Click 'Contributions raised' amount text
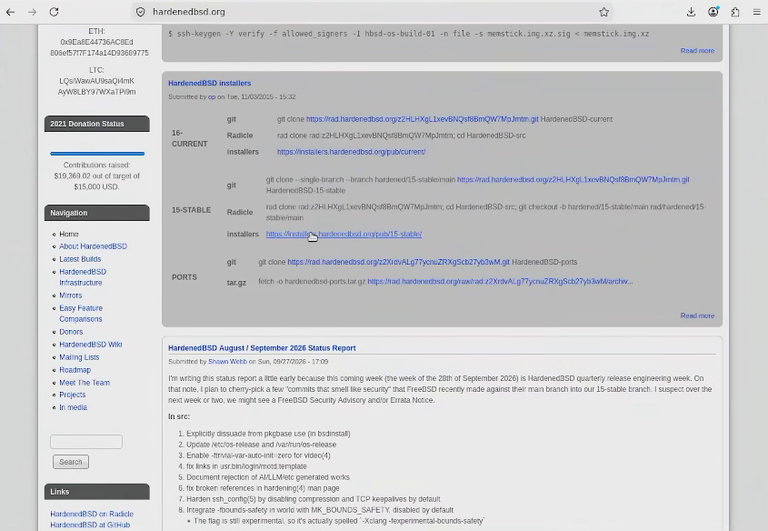Image resolution: width=768 pixels, height=531 pixels. point(97,176)
